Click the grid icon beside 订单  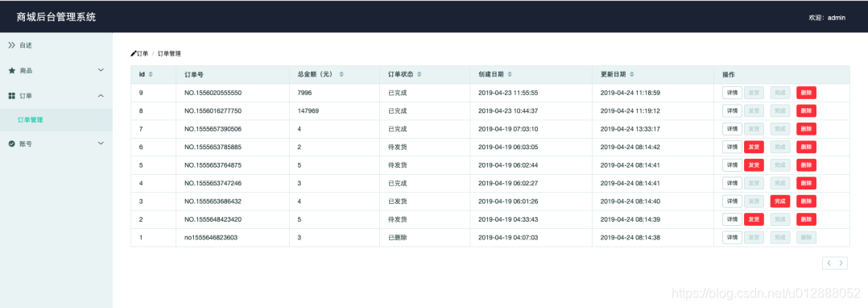[11, 96]
